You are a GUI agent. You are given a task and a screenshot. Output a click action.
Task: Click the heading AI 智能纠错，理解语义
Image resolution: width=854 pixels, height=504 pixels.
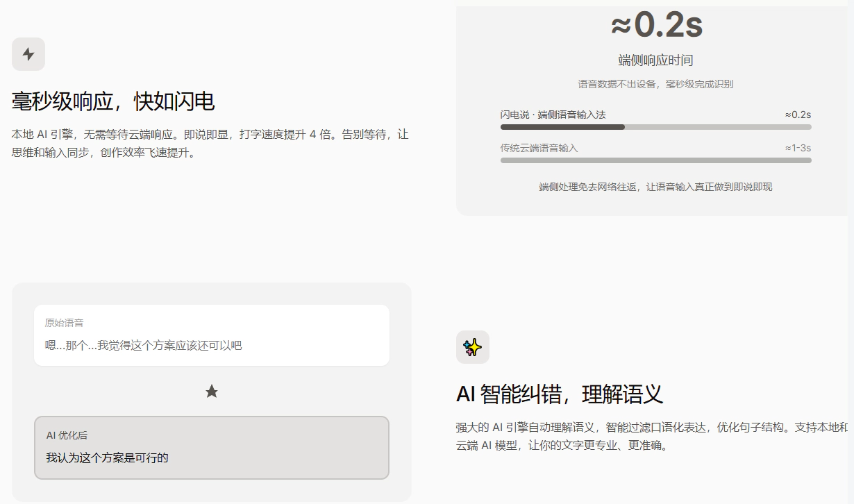point(560,394)
